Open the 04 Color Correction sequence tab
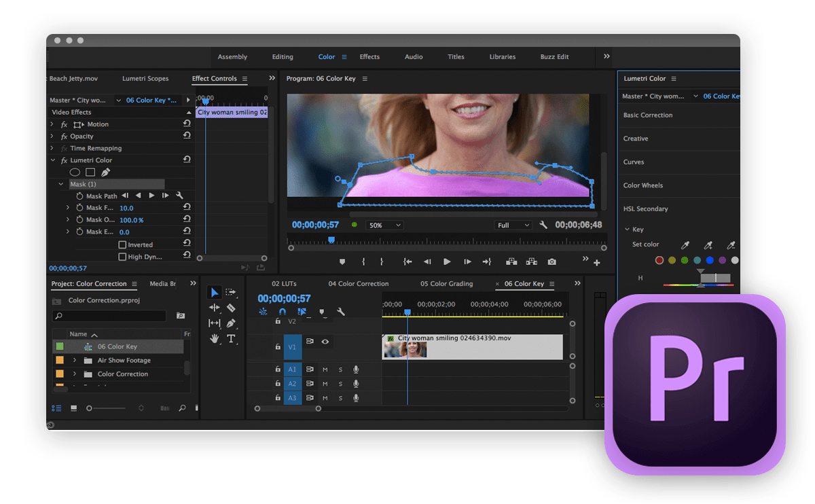 [359, 284]
